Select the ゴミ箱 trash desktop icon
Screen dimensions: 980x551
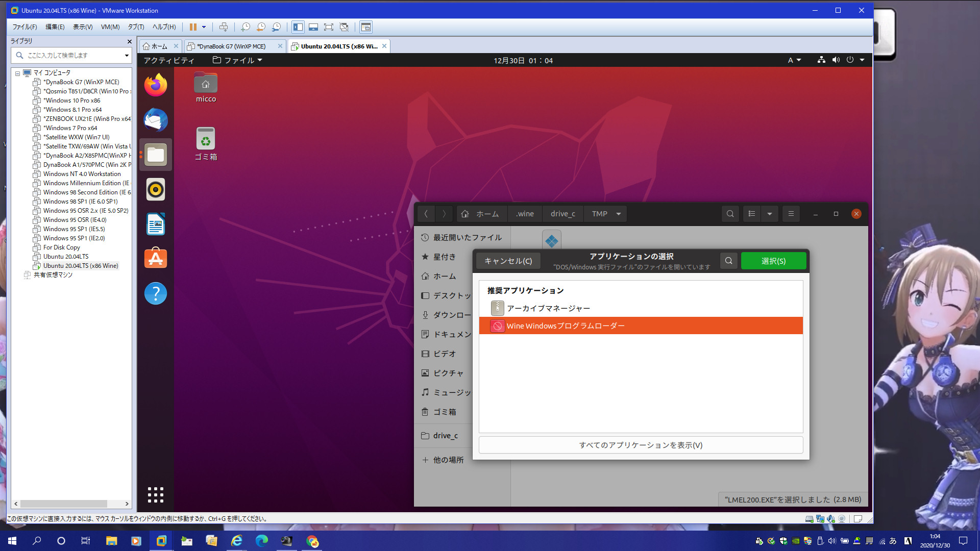tap(206, 144)
